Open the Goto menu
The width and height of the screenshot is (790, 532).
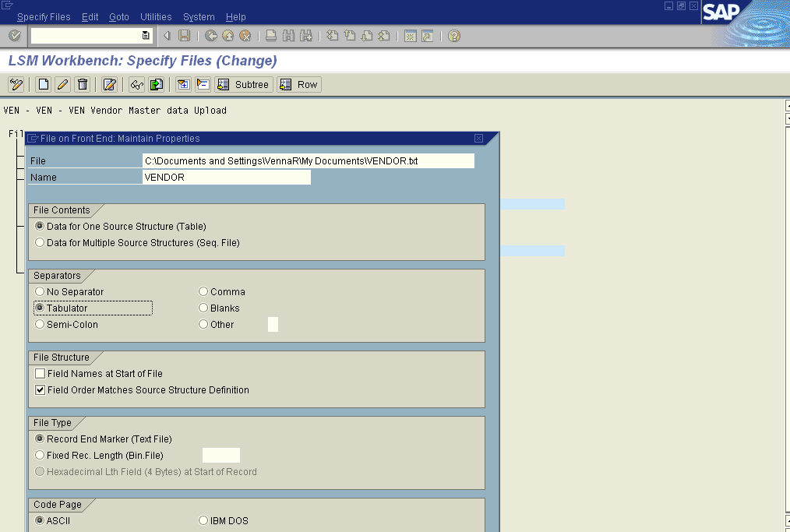coord(119,16)
